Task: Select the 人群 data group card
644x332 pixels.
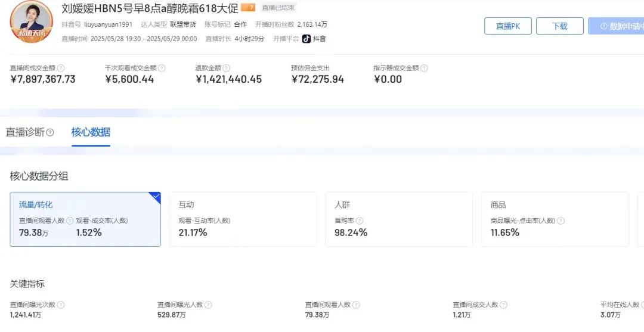Action: (x=398, y=219)
